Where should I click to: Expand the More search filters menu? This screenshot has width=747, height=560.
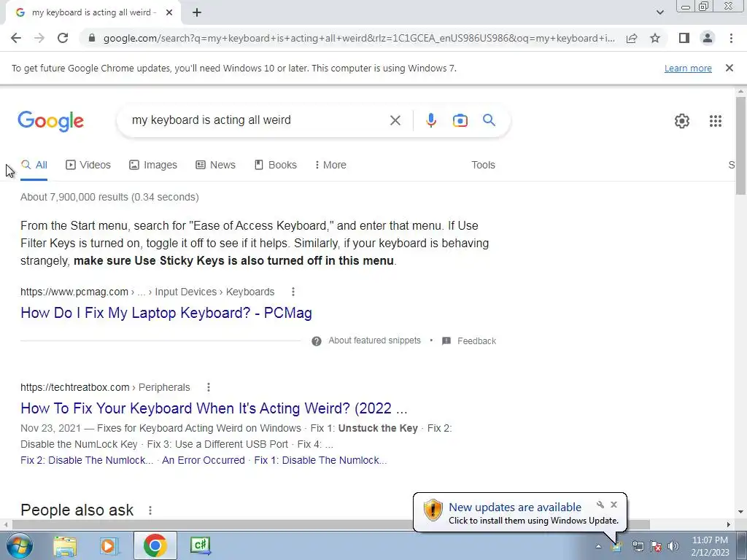coord(330,165)
